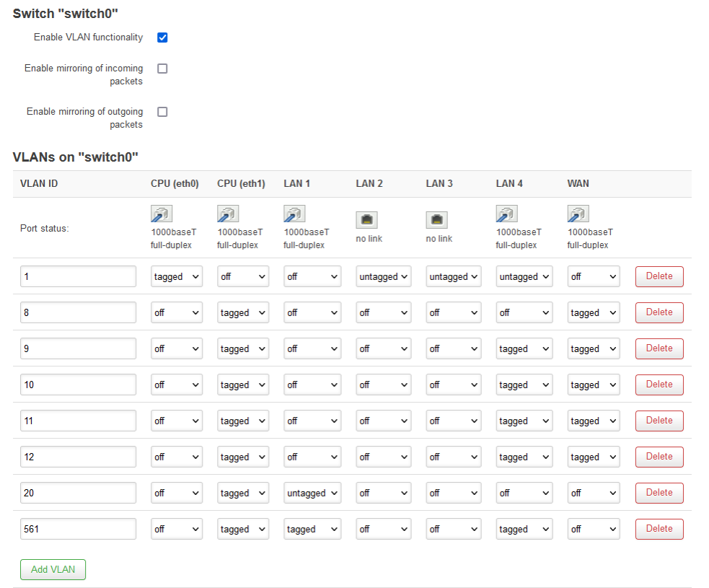Screen dimensions: 709x588
Task: Open CPU (eth0) dropdown for VLAN 1
Action: (x=177, y=276)
